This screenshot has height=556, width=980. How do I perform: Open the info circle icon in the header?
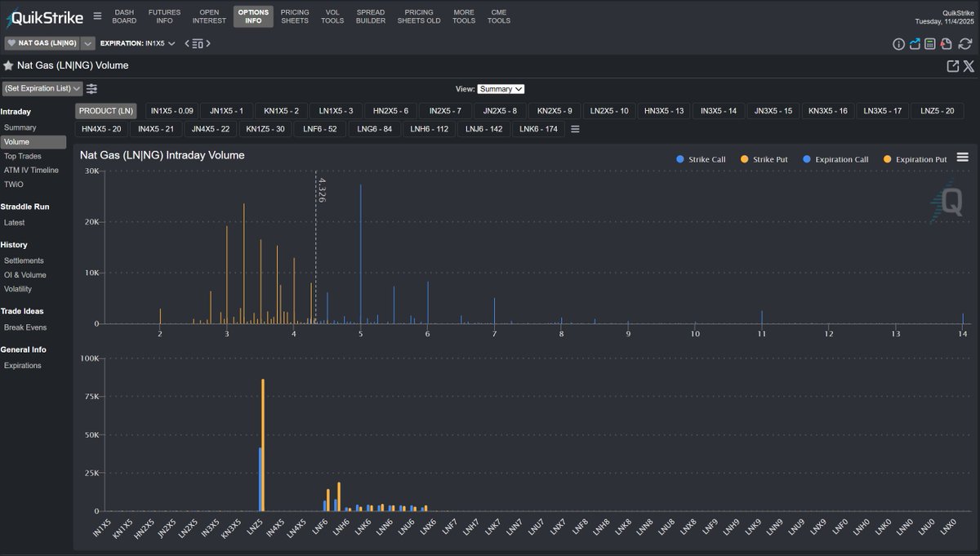coord(899,44)
